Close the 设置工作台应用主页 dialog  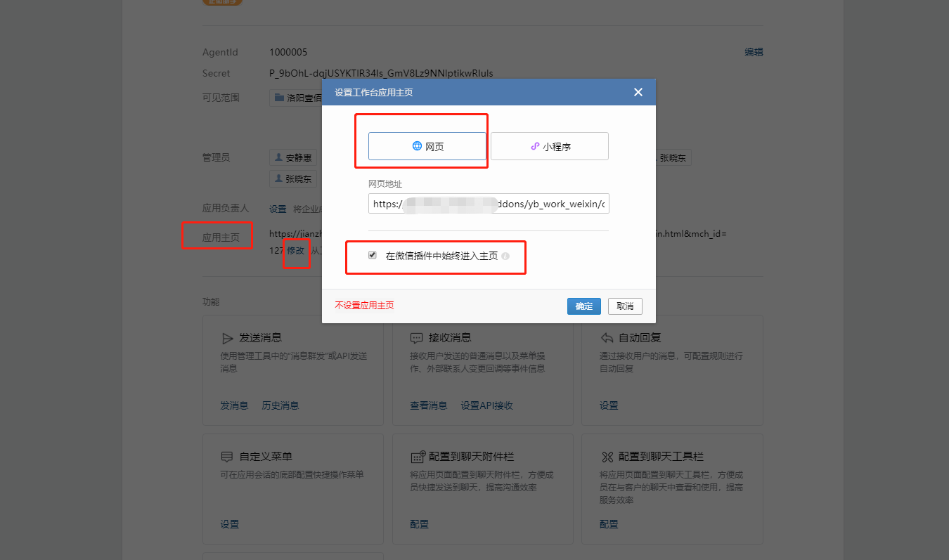pyautogui.click(x=638, y=92)
